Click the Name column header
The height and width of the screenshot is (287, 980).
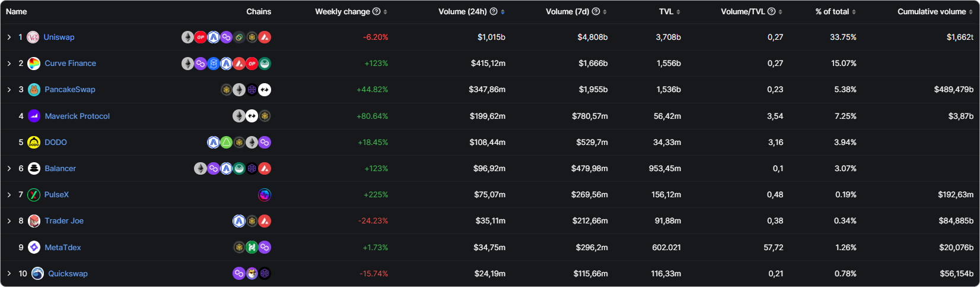tap(17, 12)
